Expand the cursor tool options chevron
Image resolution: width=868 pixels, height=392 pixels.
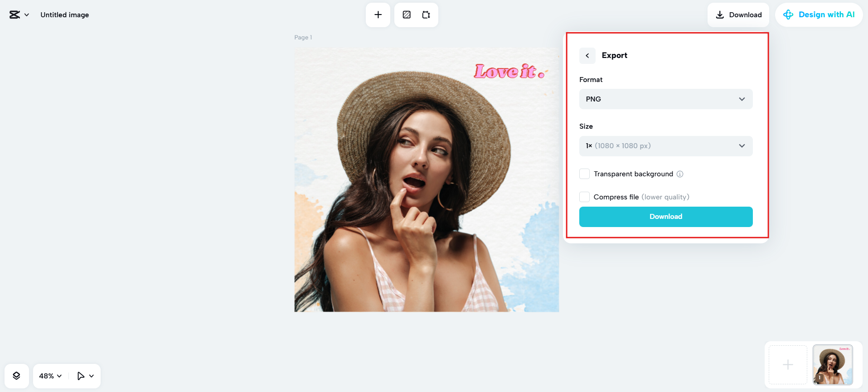point(92,376)
